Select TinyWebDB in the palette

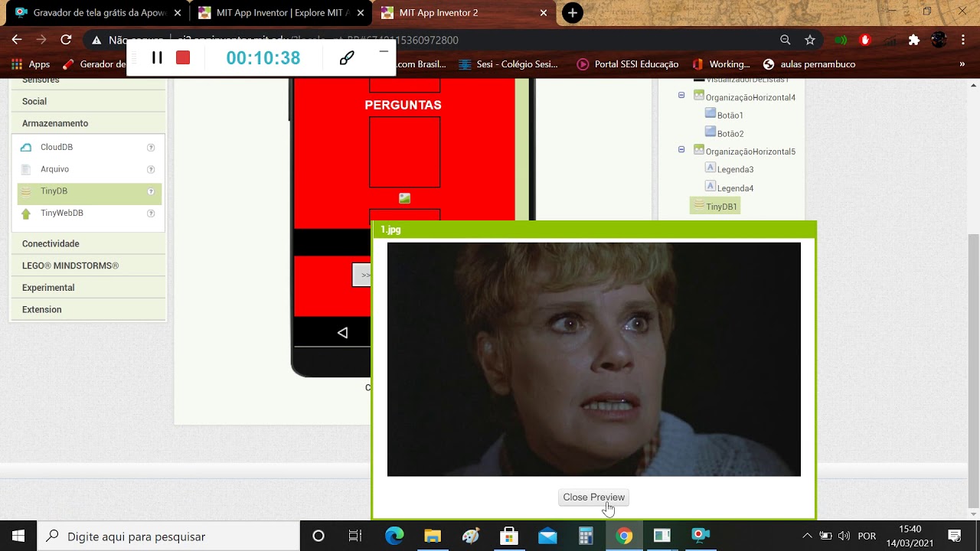(x=61, y=213)
